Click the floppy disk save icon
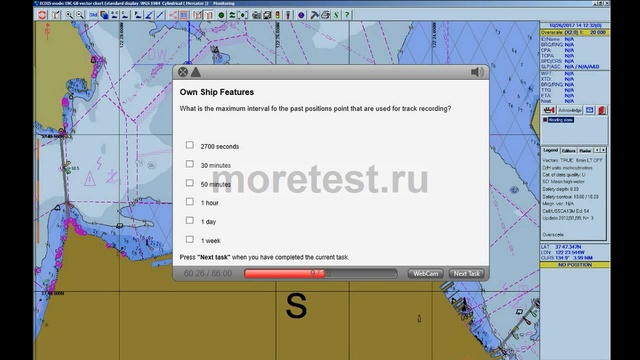640x360 pixels. pos(267,15)
